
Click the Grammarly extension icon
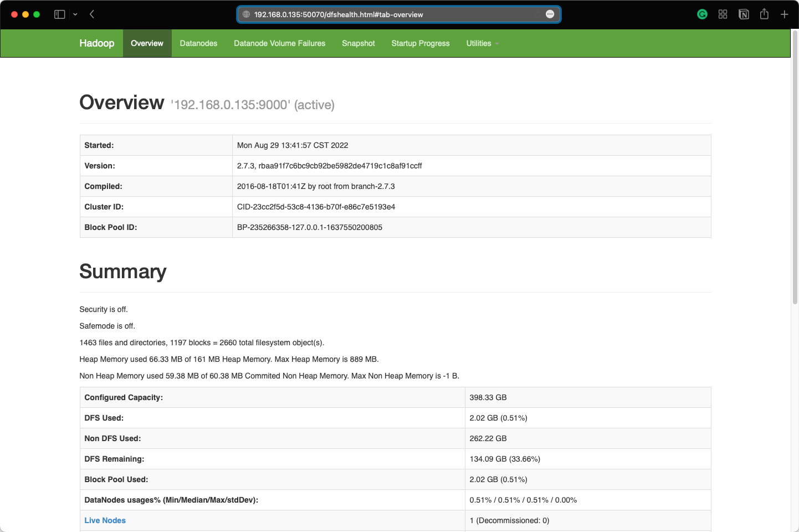[x=702, y=14]
